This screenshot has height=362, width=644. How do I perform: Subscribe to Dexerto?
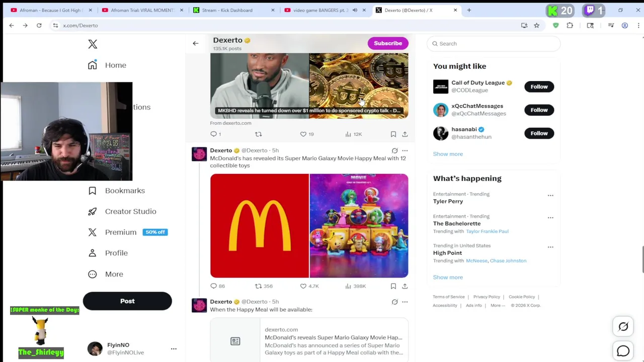pos(388,43)
